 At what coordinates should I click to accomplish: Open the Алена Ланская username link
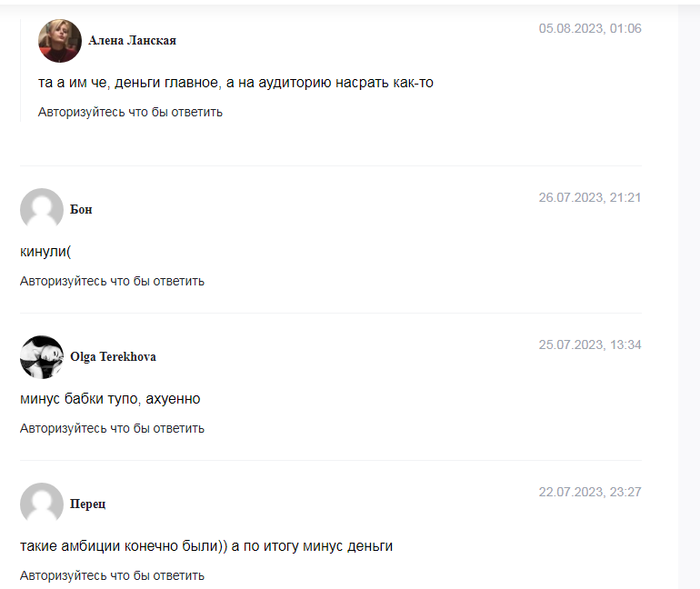[132, 41]
